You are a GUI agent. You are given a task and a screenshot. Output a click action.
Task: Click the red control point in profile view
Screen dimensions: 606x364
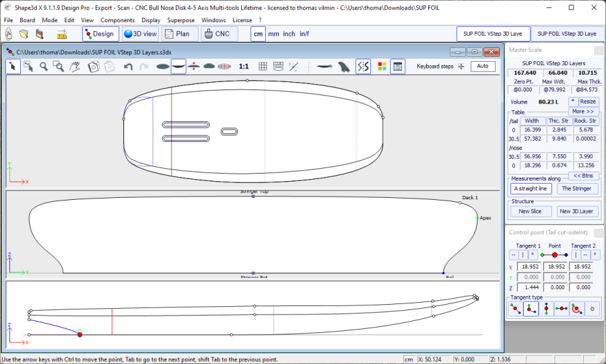80,334
